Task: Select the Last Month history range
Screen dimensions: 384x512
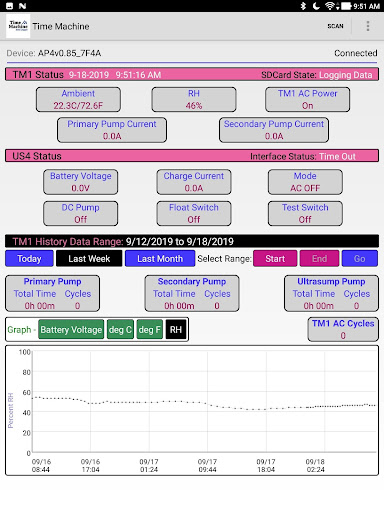Action: coord(160,259)
